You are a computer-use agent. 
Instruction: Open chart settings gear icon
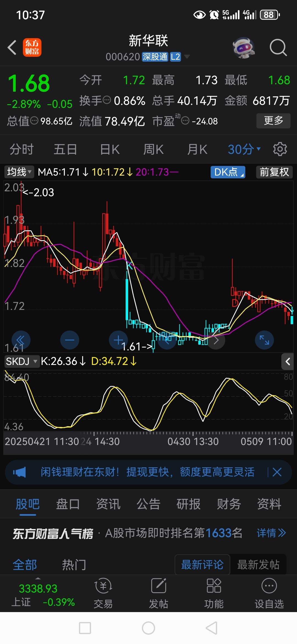tap(280, 149)
